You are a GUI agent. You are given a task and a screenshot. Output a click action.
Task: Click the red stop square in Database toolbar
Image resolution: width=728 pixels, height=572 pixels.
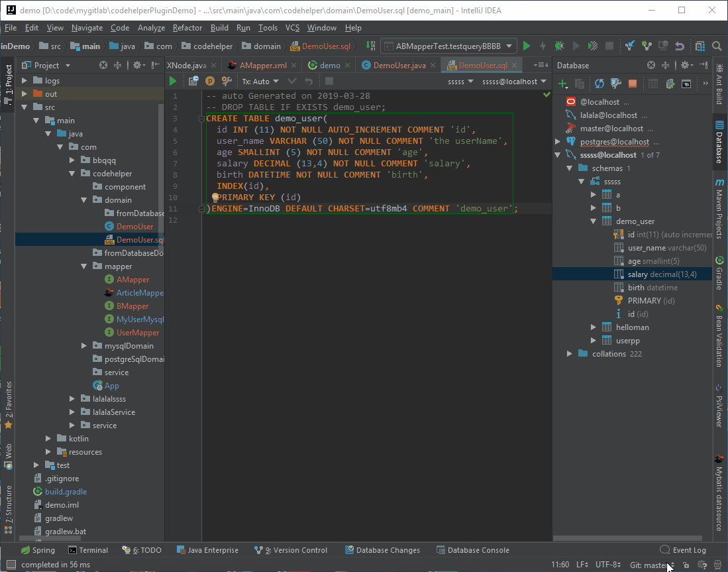coord(633,84)
